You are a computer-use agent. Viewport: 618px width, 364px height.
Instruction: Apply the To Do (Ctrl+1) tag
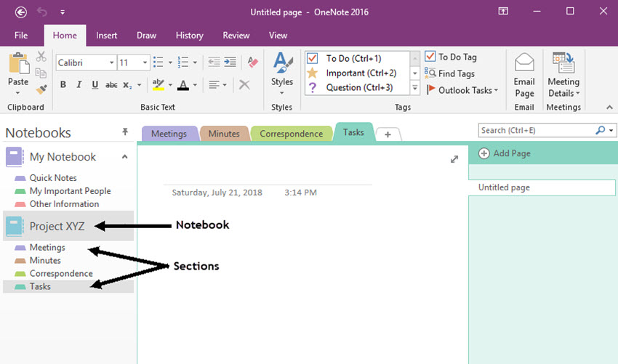point(358,58)
